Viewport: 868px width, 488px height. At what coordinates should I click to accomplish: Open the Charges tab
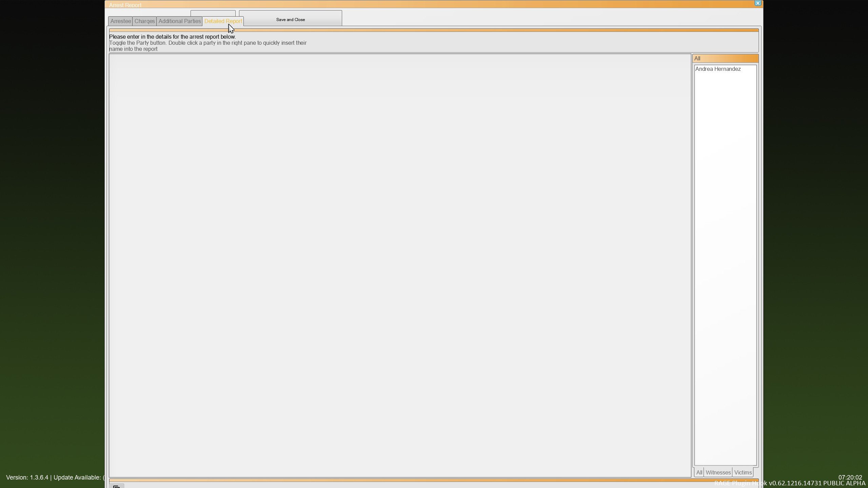click(144, 21)
